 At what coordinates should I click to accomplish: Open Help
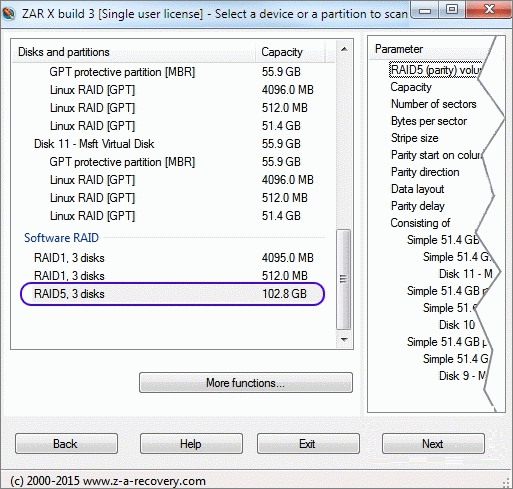[x=191, y=444]
